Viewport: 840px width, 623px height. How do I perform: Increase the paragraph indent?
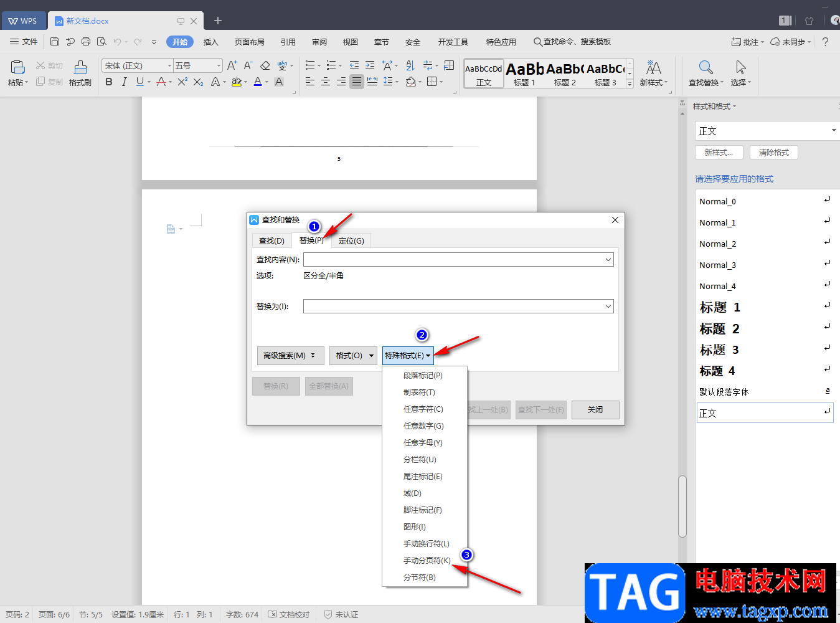370,65
